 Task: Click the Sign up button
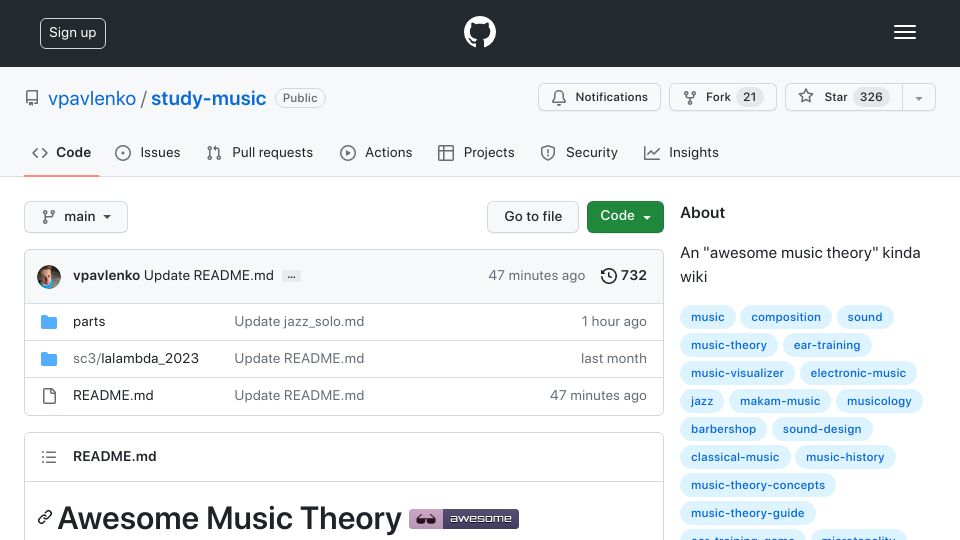(73, 33)
